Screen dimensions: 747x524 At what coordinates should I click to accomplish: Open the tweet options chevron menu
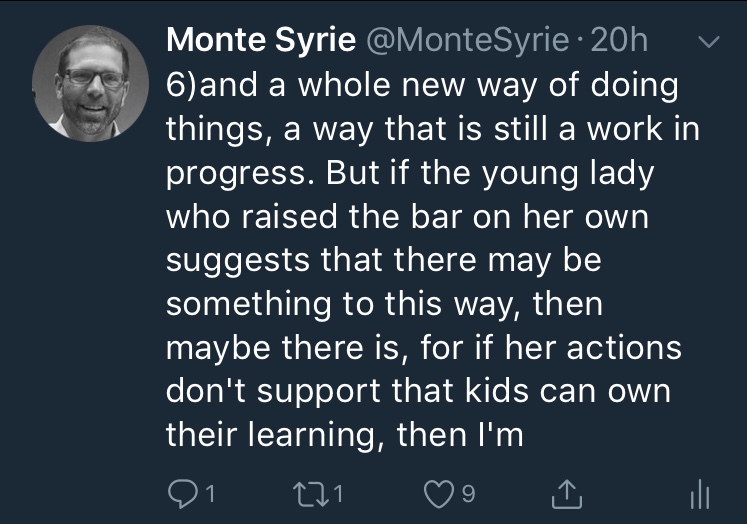707,43
